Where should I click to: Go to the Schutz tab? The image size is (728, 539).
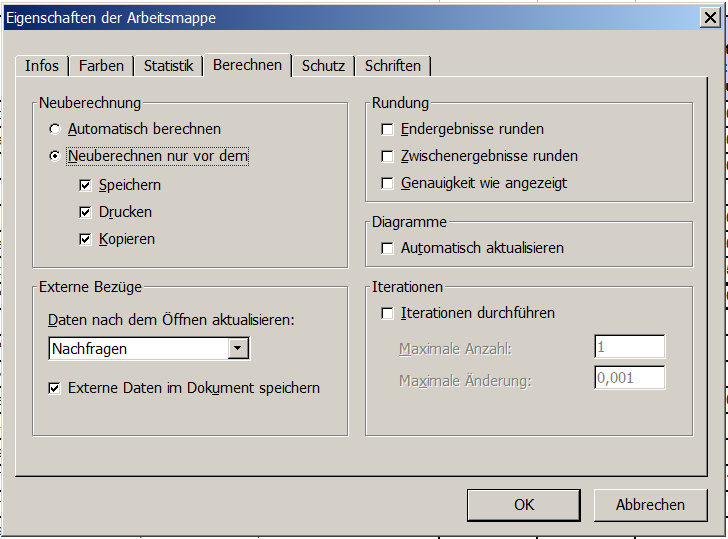[x=323, y=66]
